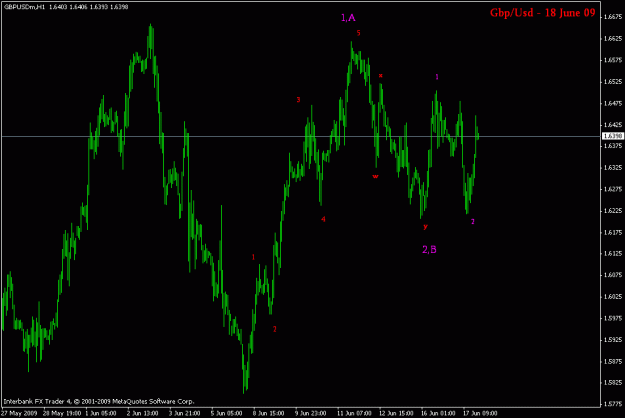Select the GBPUSDm,H1 symbol header text
This screenshot has width=625, height=418.
pos(26,7)
